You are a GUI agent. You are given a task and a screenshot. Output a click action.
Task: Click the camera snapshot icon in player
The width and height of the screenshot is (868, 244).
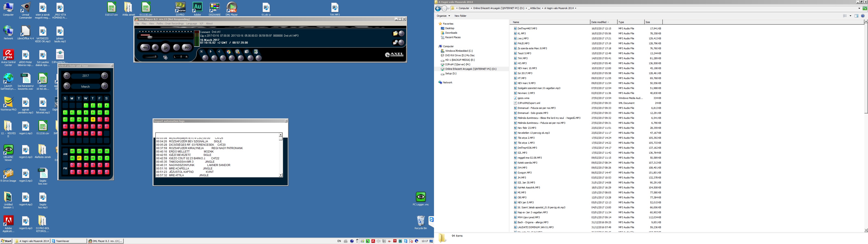pos(246,52)
